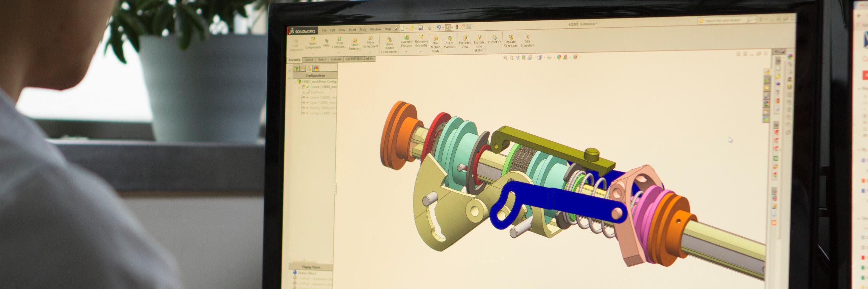868x289 pixels.
Task: Open dropdown arrow next to Select cursor
Action: (x=452, y=27)
